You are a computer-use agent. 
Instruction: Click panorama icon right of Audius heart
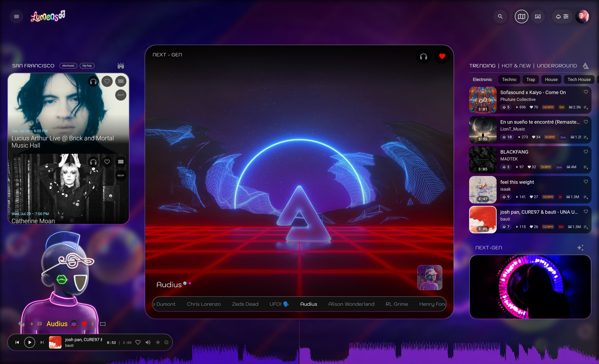(103, 324)
